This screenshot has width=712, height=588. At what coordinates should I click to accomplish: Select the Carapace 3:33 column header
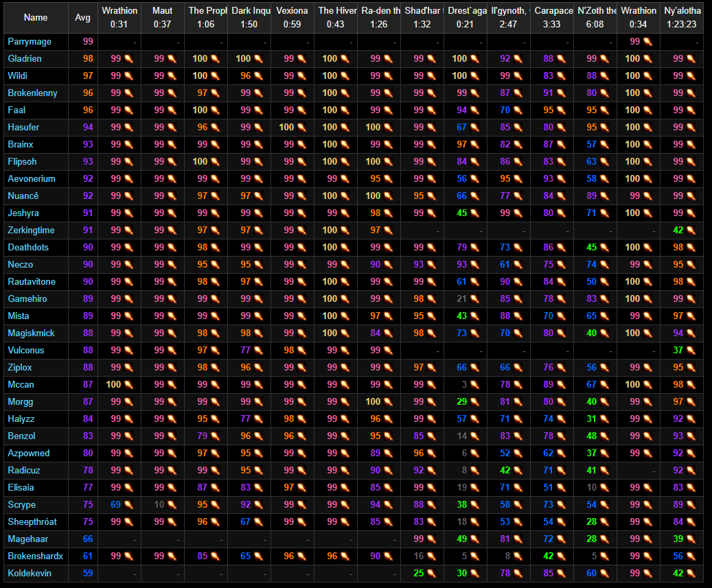(x=552, y=18)
